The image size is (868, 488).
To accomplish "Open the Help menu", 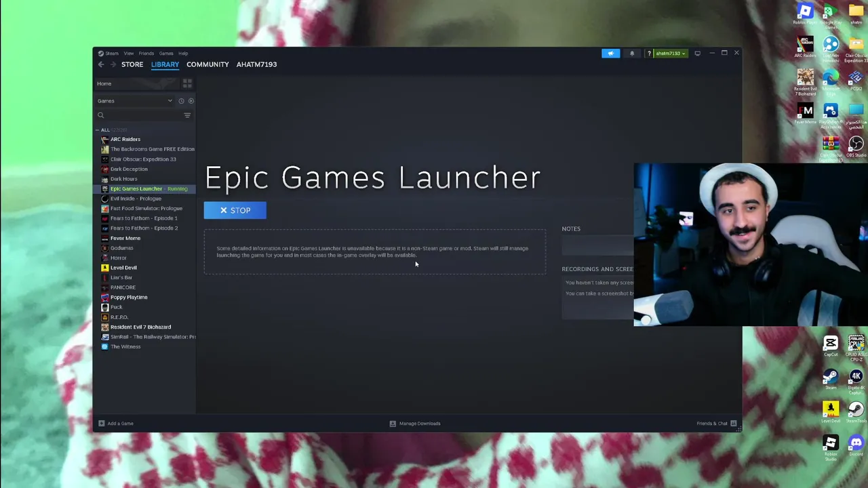I will click(x=183, y=53).
